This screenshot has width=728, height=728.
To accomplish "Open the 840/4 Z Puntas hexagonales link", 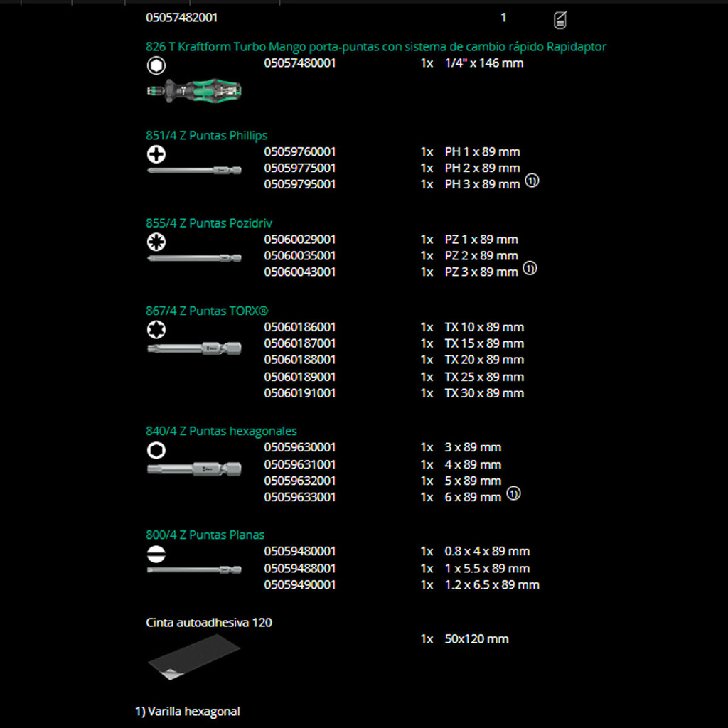I will point(221,432).
